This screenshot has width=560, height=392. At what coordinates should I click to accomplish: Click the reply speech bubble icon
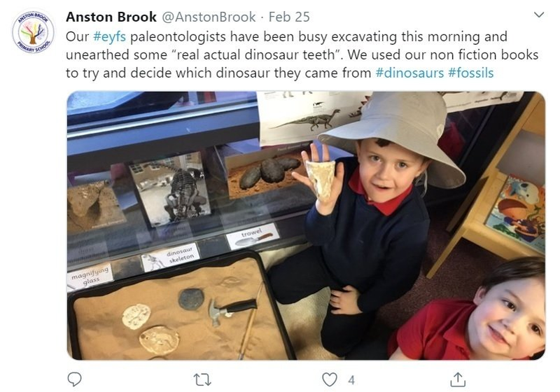tap(75, 379)
